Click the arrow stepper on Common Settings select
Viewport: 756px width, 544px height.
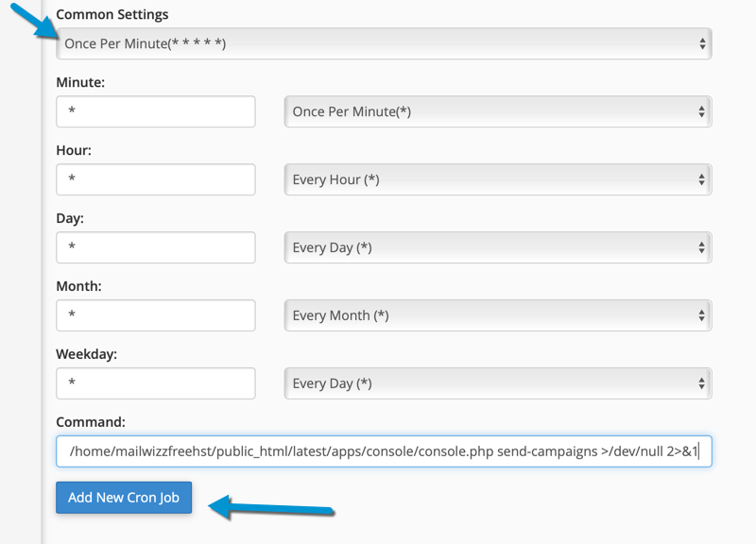tap(702, 43)
